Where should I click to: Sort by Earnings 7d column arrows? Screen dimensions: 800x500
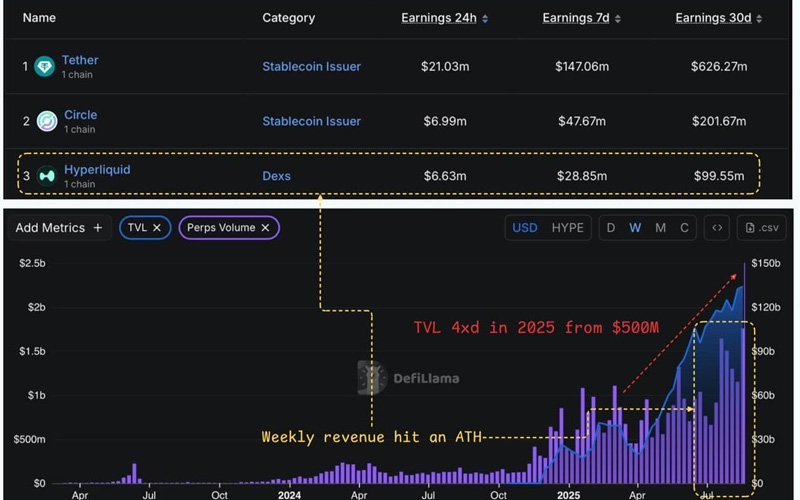click(x=617, y=19)
